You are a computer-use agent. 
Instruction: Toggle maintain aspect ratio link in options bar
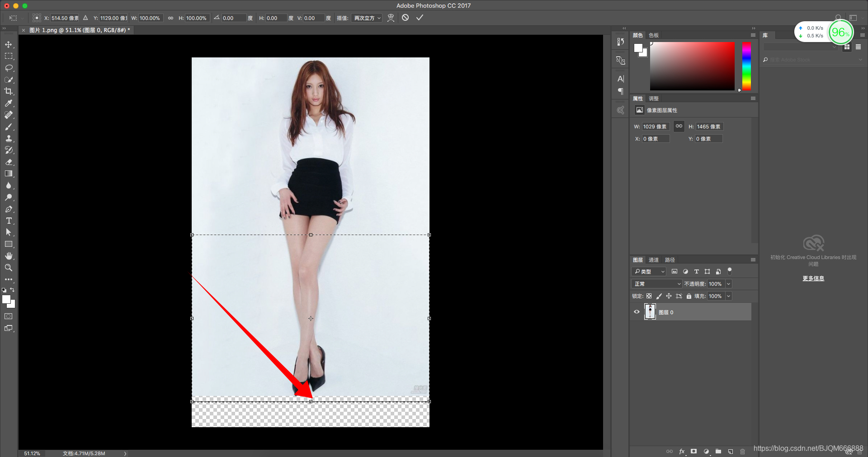pyautogui.click(x=170, y=18)
